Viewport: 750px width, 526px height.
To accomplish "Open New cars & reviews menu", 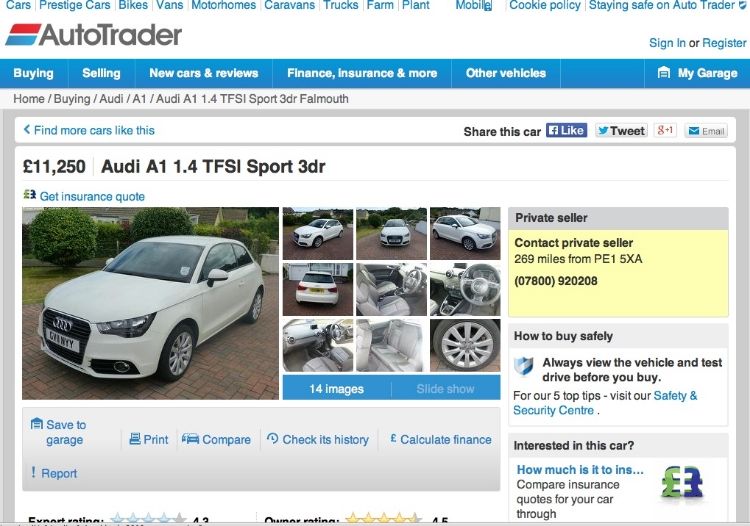I will pos(204,73).
